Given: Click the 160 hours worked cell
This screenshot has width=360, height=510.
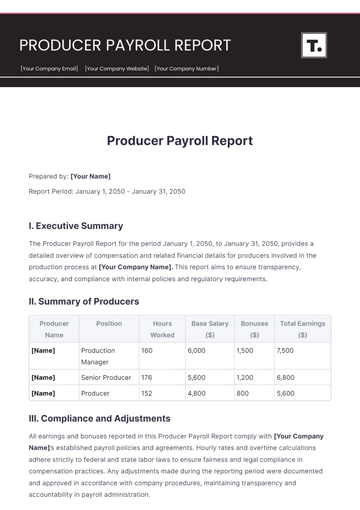Looking at the screenshot, I should click(x=162, y=356).
